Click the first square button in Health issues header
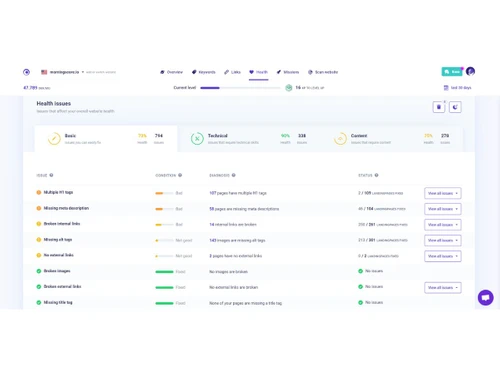500x375 pixels. 439,107
